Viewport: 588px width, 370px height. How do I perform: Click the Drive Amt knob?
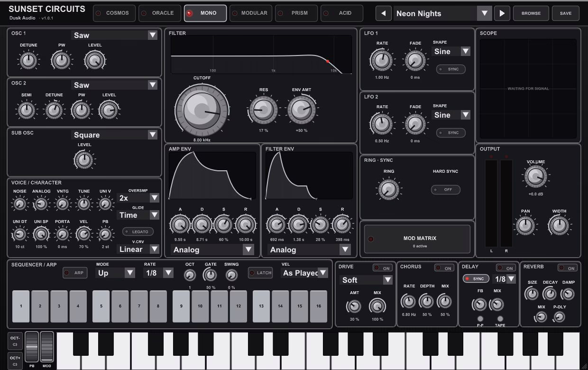pyautogui.click(x=355, y=306)
